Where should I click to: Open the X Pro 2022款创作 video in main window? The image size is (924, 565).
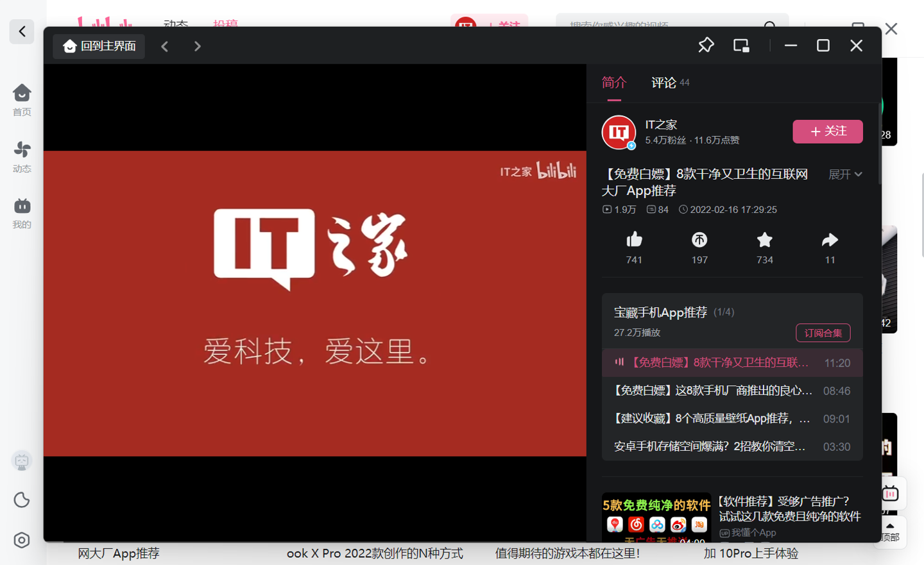(x=375, y=553)
